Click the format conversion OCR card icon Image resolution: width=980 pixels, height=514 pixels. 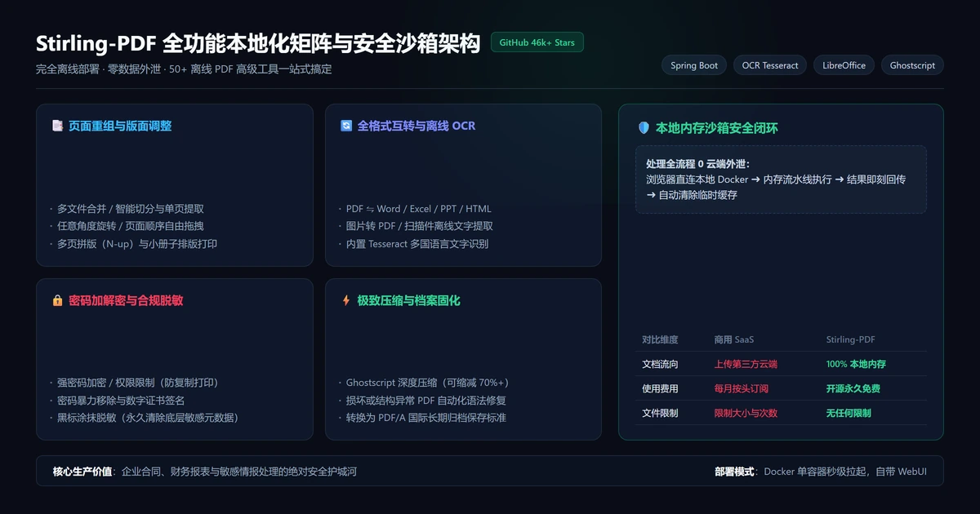coord(346,126)
